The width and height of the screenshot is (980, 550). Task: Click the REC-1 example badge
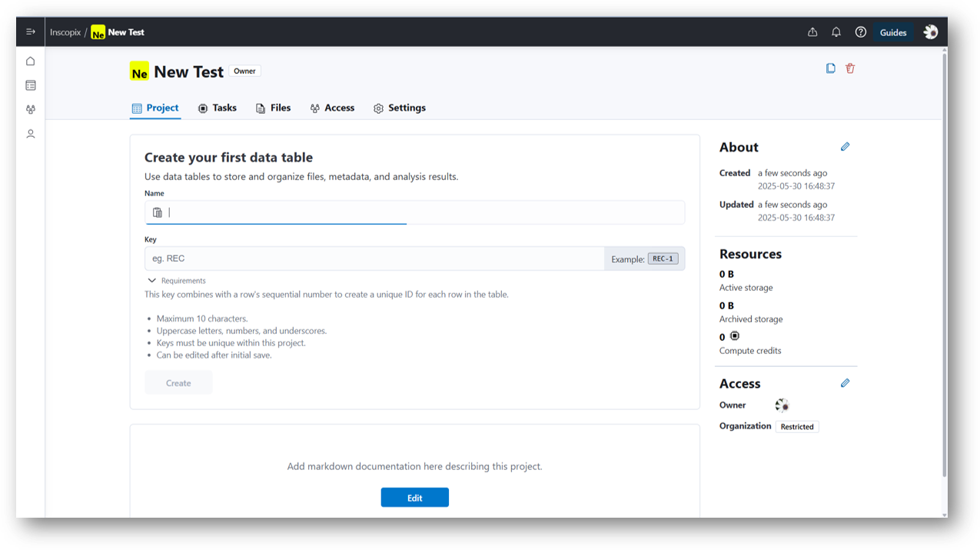pos(663,258)
